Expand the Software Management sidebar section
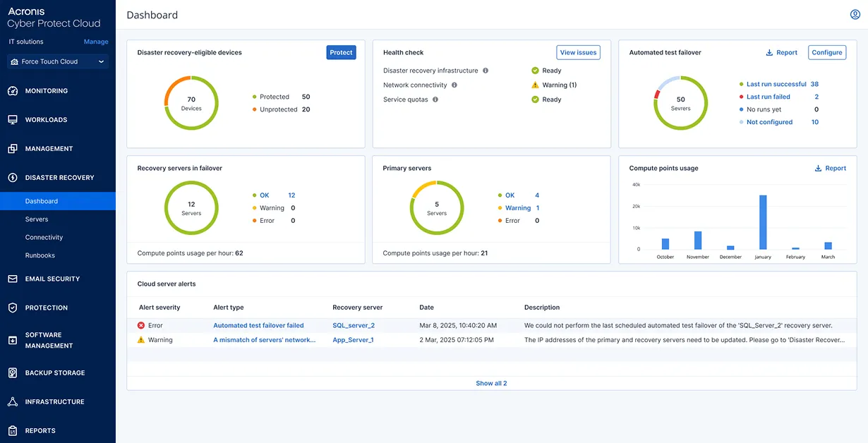The width and height of the screenshot is (868, 443). pos(49,340)
